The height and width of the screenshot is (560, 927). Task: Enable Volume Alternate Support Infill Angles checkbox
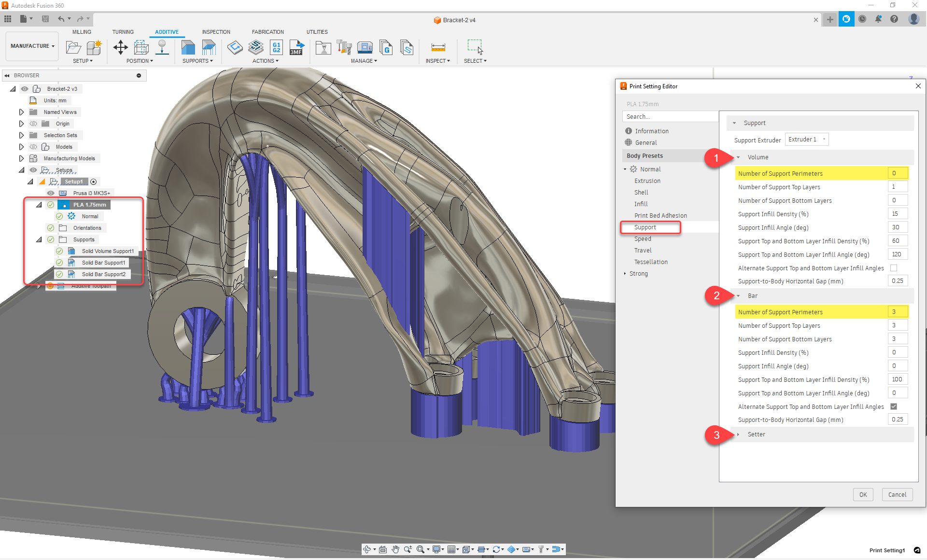894,268
